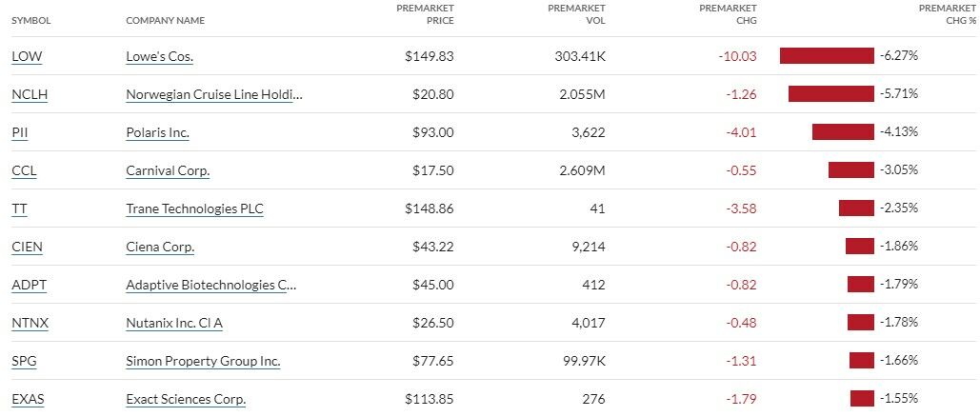Open the PII ticker link
Screen dimensions: 980x417
point(20,132)
